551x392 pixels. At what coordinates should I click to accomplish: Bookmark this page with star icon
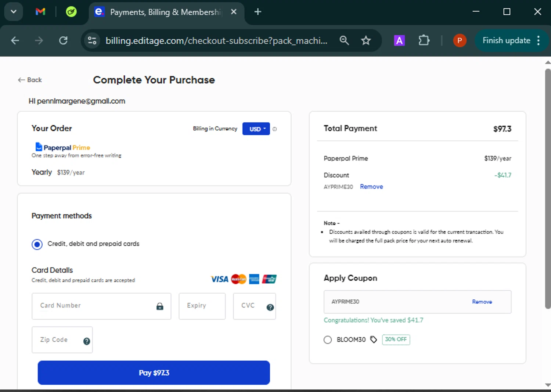pyautogui.click(x=366, y=40)
